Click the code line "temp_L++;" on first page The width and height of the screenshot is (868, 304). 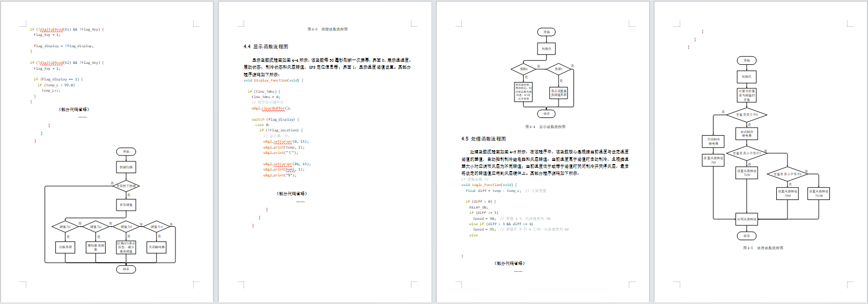click(51, 91)
